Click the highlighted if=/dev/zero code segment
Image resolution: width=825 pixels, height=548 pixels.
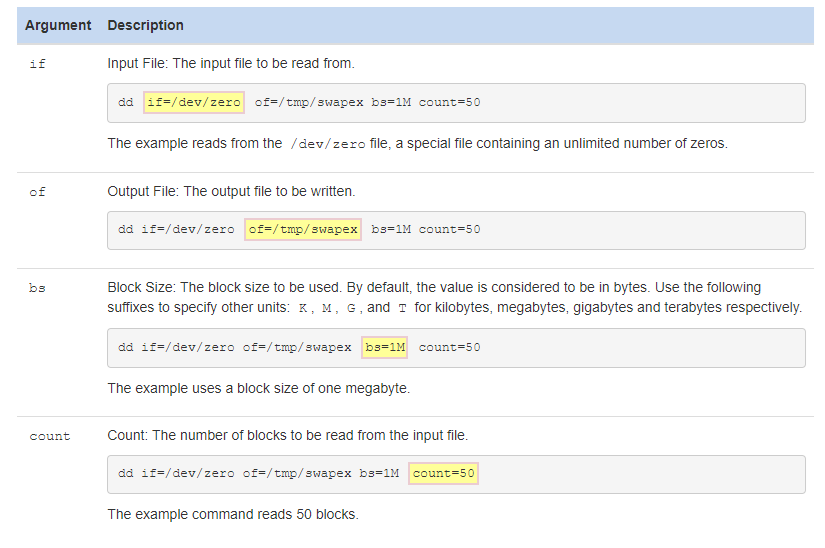click(194, 102)
